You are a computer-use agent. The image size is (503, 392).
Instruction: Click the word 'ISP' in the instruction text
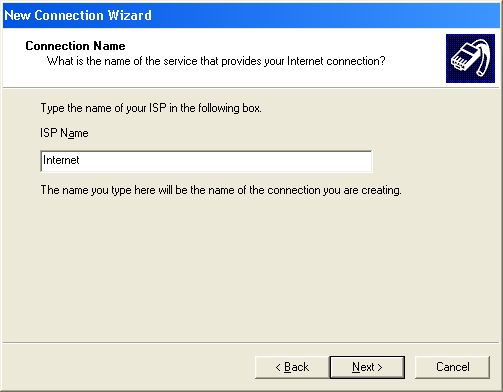(157, 108)
